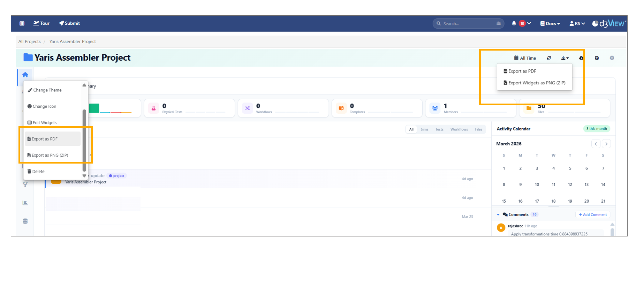Screen dimensions: 644x287
Task: Click the database icon in the sidebar
Action: (25, 221)
